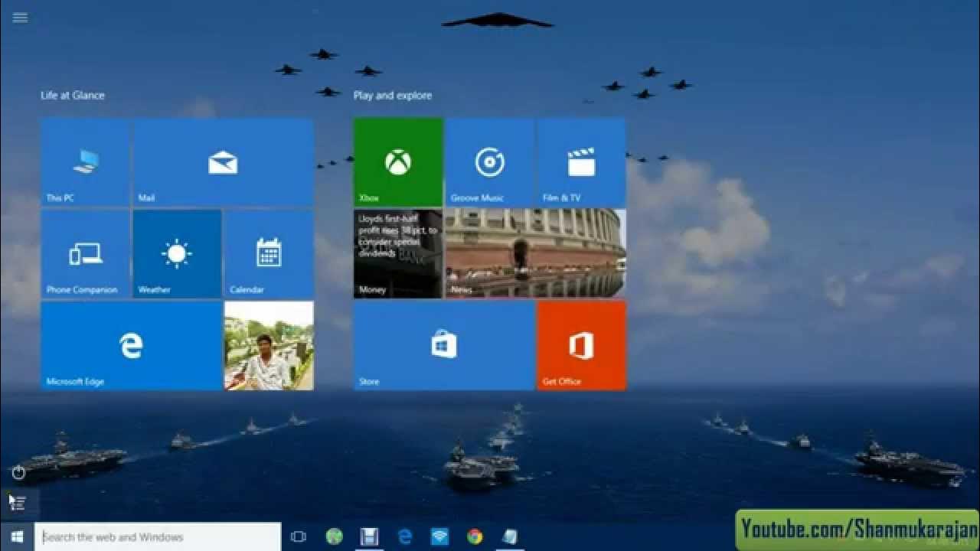Open the Money news tile
Screen dimensions: 980x551
(x=398, y=253)
